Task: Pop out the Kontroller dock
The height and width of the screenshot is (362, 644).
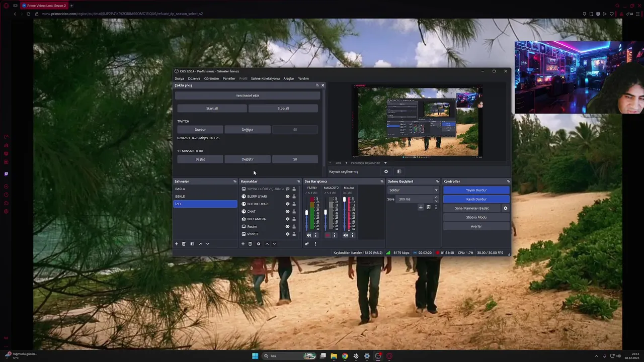Action: [x=508, y=182]
